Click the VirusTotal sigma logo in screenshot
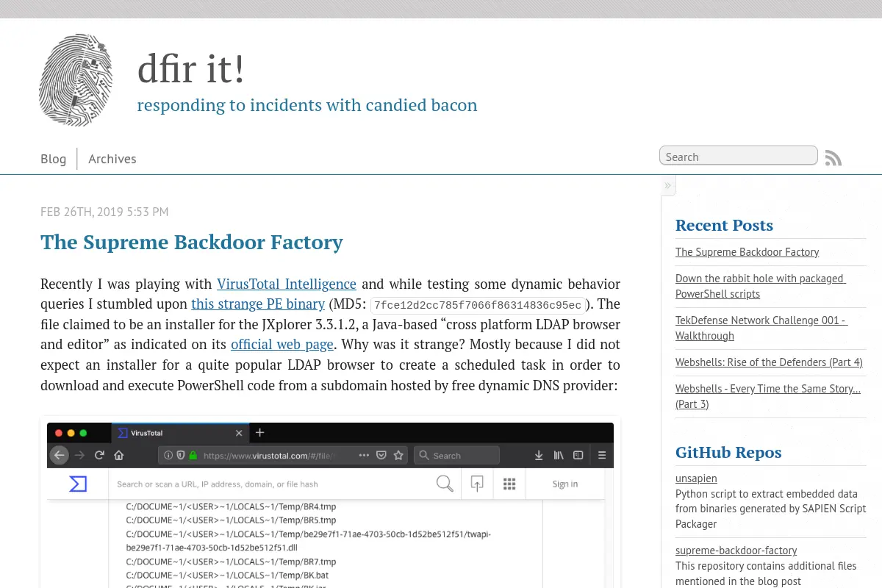This screenshot has width=882, height=588. [x=78, y=484]
